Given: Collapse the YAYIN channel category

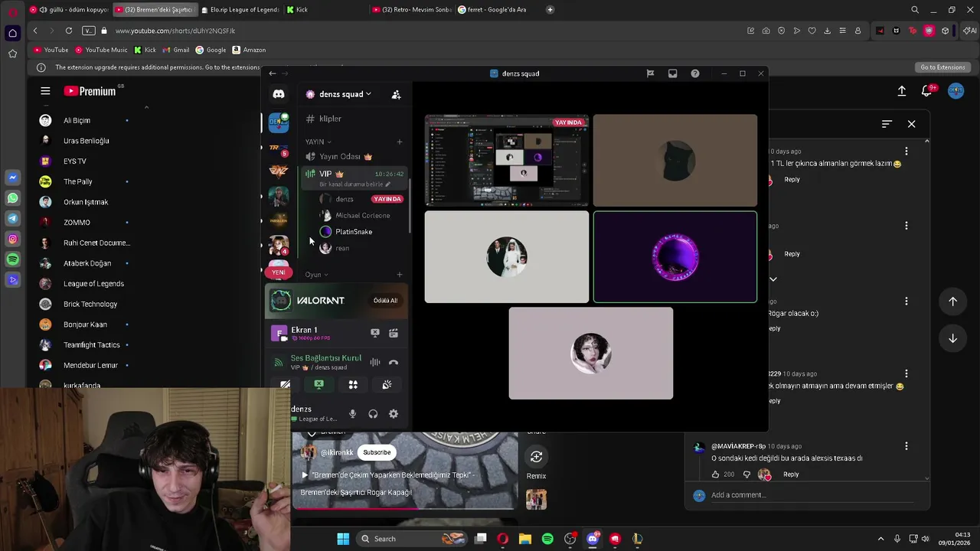Looking at the screenshot, I should (318, 142).
